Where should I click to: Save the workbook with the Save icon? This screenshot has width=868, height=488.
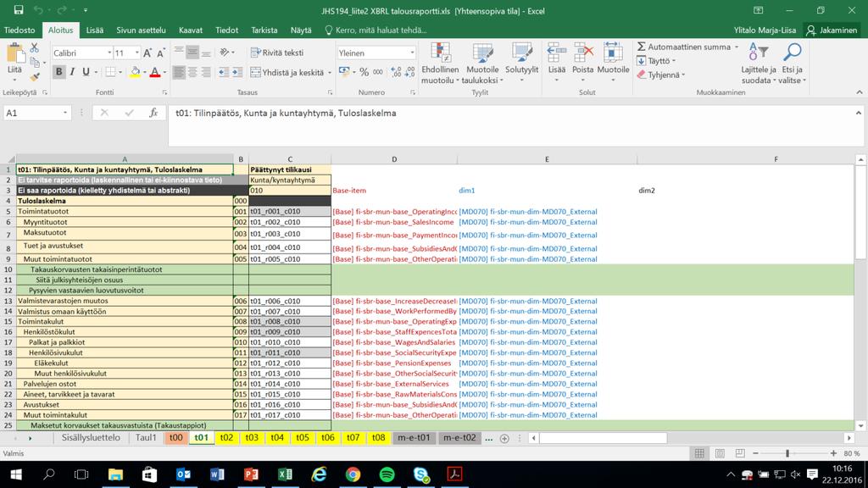point(19,10)
